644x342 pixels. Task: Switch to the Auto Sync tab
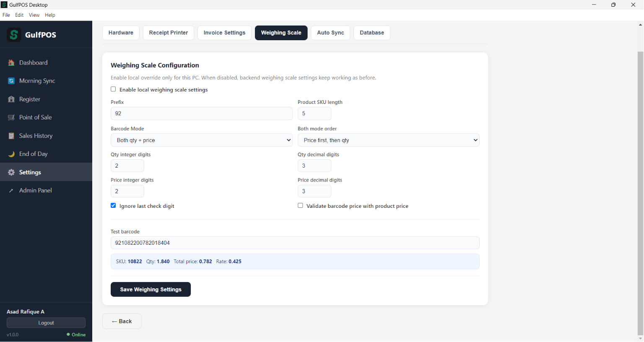click(x=330, y=33)
